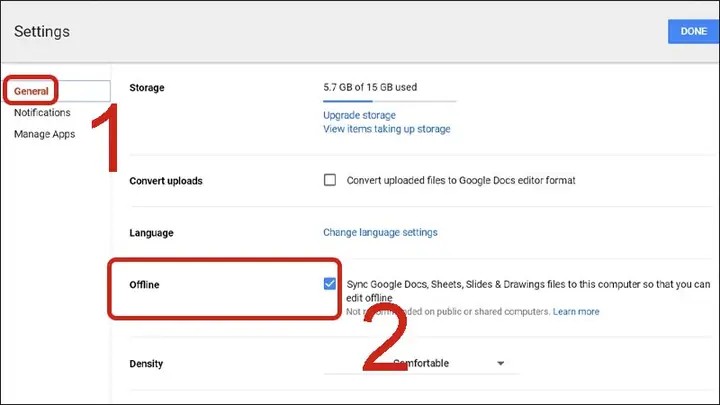This screenshot has width=720, height=405.
Task: Click the DONE button
Action: tap(693, 32)
